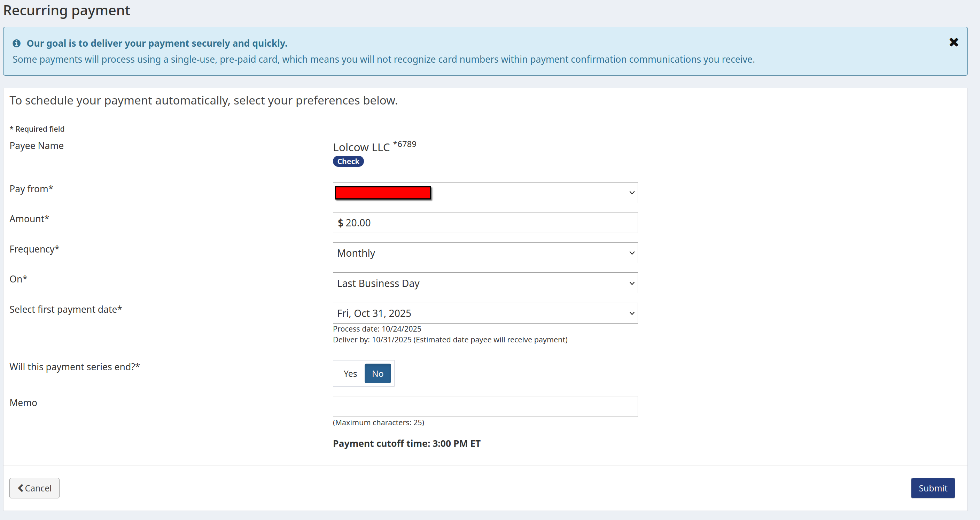This screenshot has height=520, width=980.
Task: Open the On dropdown showing Last Business Day
Action: click(485, 283)
